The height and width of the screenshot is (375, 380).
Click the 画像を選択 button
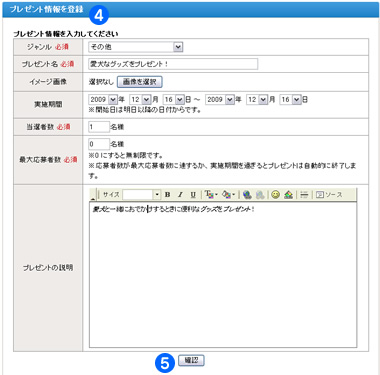click(x=140, y=82)
